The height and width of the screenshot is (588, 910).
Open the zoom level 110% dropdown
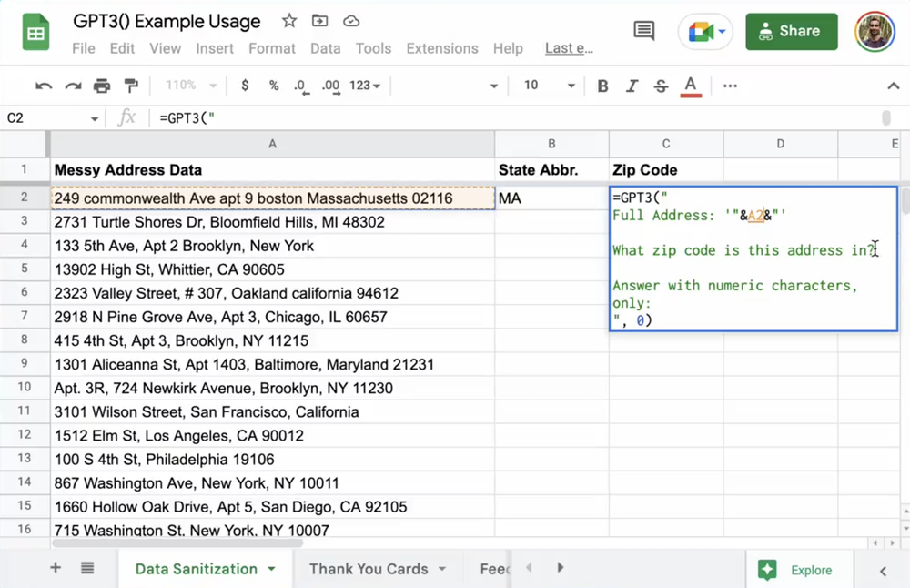pos(190,86)
